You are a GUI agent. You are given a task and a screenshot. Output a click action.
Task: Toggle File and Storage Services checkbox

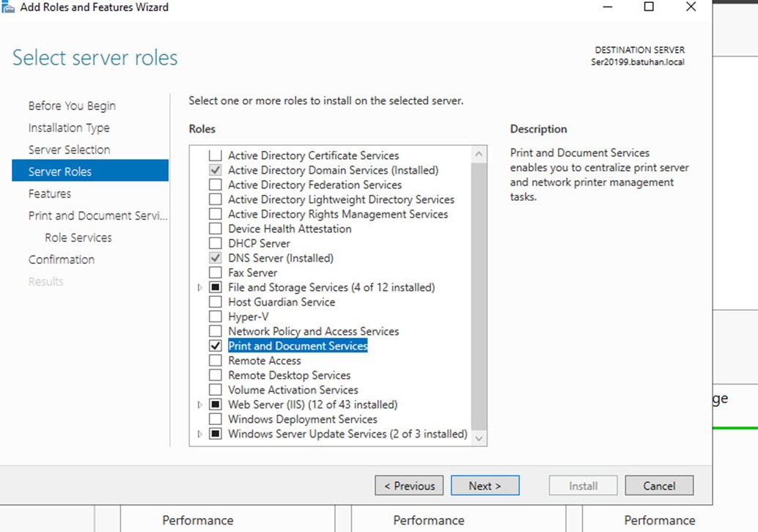[x=215, y=287]
